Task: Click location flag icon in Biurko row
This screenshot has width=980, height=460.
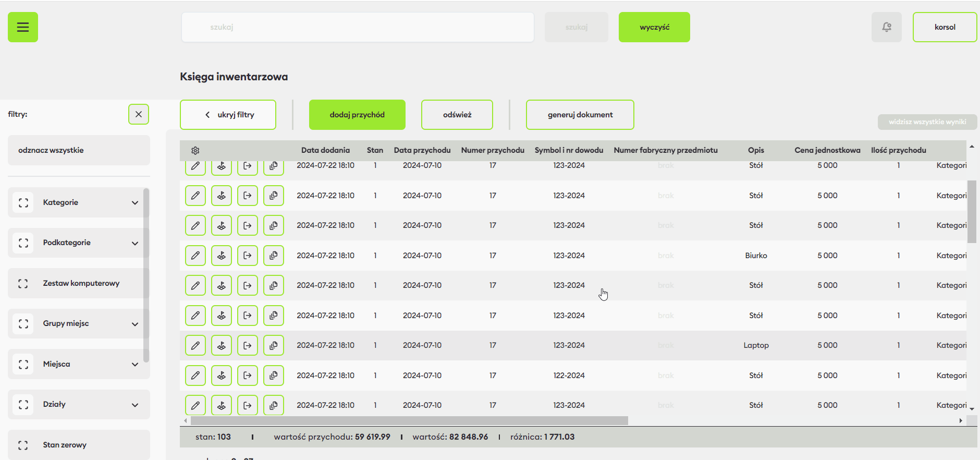Action: [x=222, y=256]
